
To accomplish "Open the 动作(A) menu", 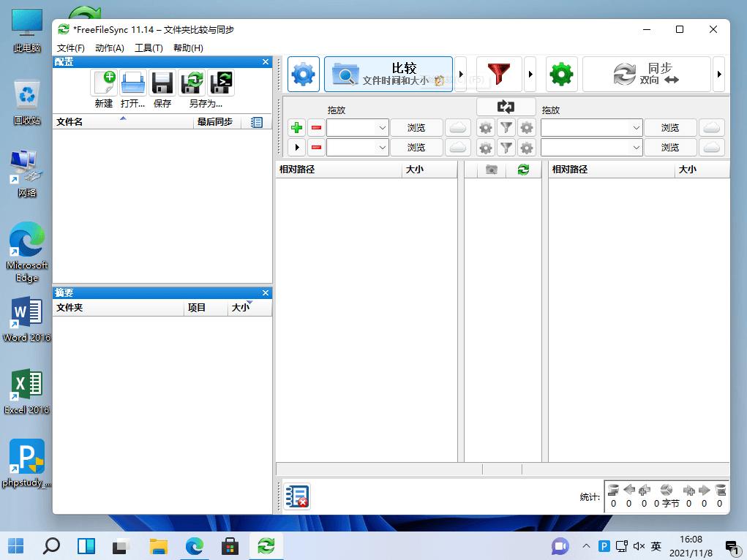I will 110,48.
